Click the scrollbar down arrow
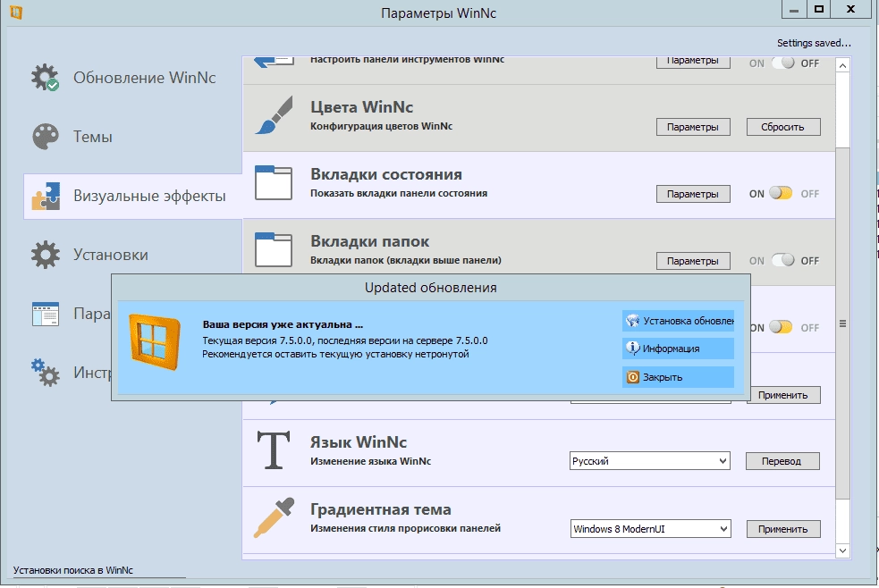 (x=842, y=550)
